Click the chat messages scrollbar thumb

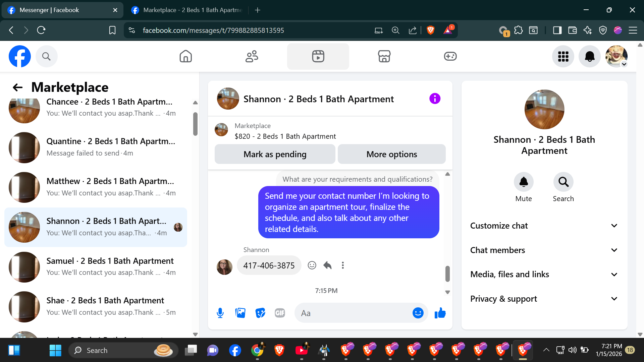pyautogui.click(x=447, y=274)
